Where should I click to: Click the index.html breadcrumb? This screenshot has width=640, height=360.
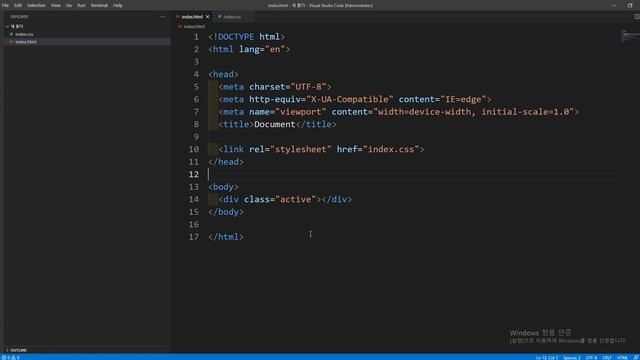tap(194, 27)
